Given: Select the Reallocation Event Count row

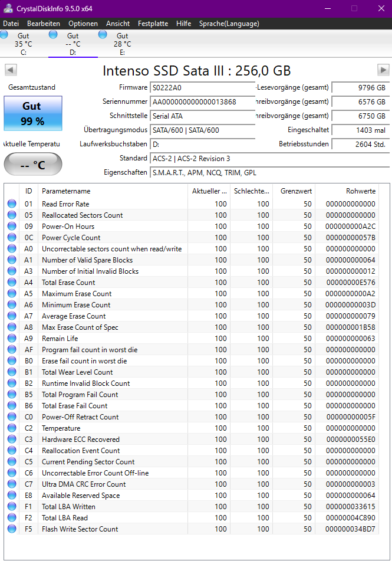Looking at the screenshot, I should click(192, 450).
